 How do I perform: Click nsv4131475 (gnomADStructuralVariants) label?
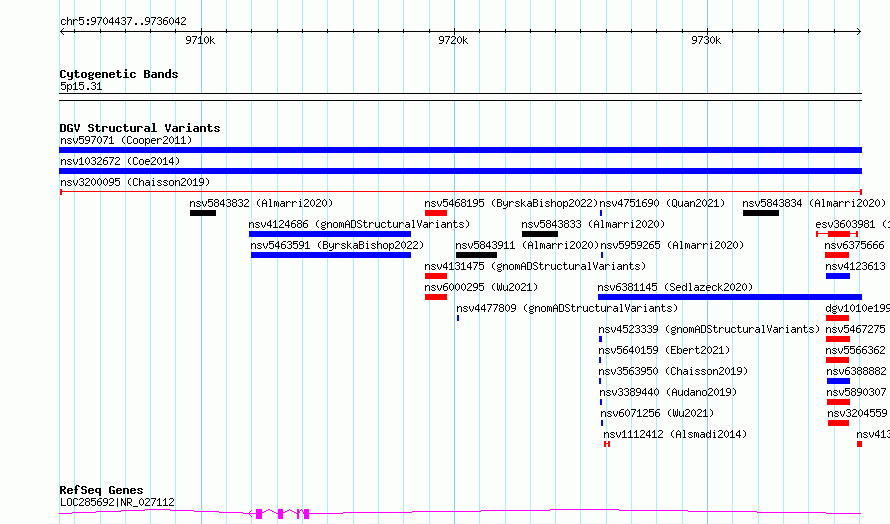(x=535, y=266)
